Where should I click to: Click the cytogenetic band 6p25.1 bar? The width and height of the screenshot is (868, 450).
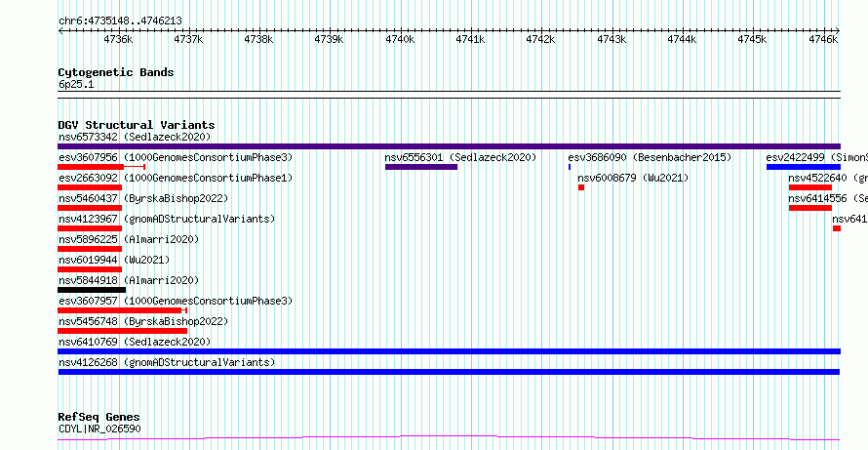pos(449,95)
